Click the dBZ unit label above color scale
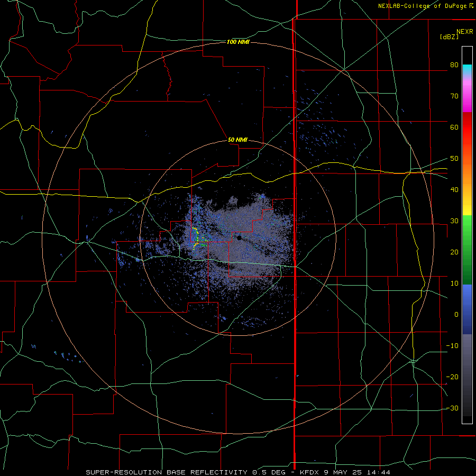Viewport: 476px width, 476px height. pyautogui.click(x=449, y=36)
